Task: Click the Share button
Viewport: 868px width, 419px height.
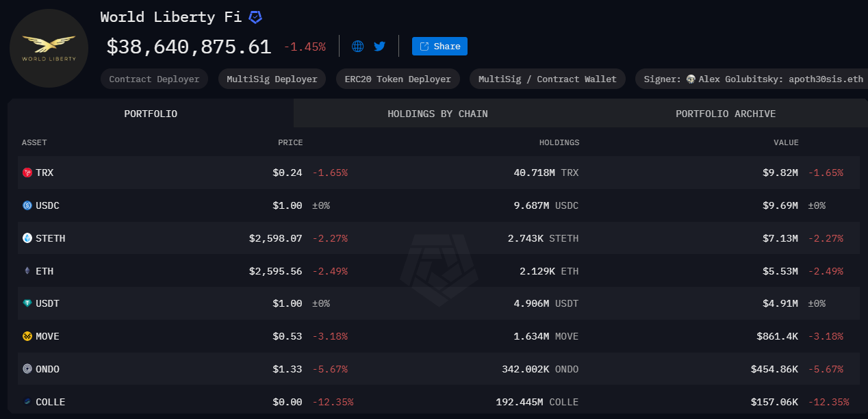Action: [439, 46]
